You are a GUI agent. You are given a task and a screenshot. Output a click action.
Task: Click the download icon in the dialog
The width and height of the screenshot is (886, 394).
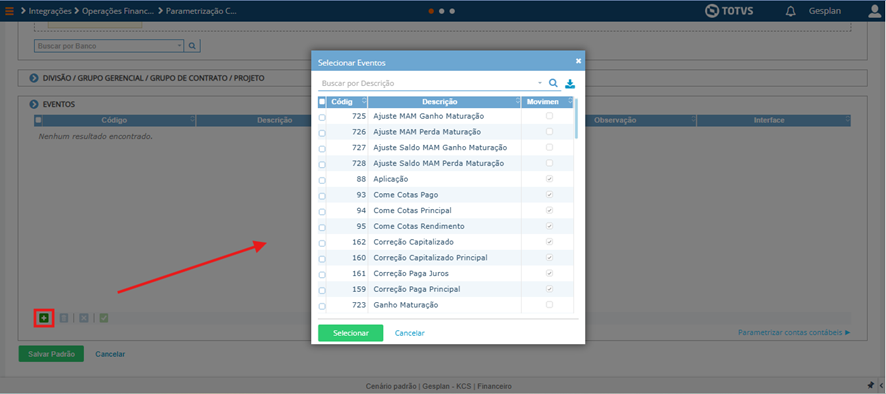pyautogui.click(x=570, y=84)
